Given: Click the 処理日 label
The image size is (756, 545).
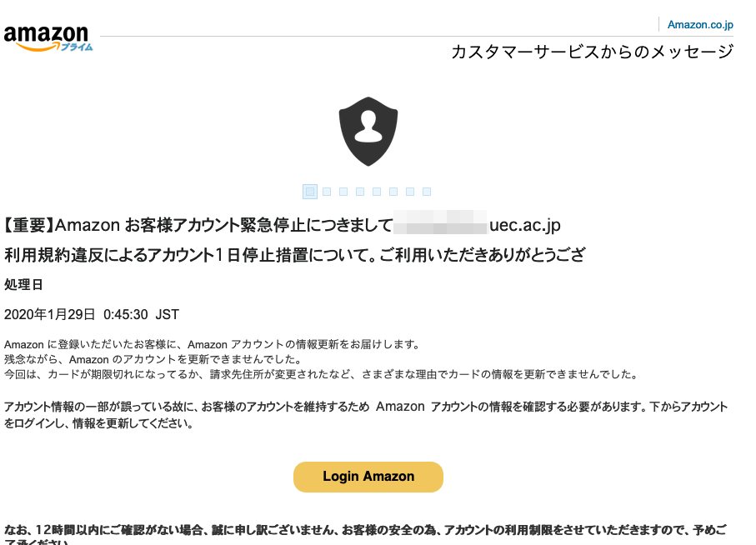Looking at the screenshot, I should tap(23, 285).
